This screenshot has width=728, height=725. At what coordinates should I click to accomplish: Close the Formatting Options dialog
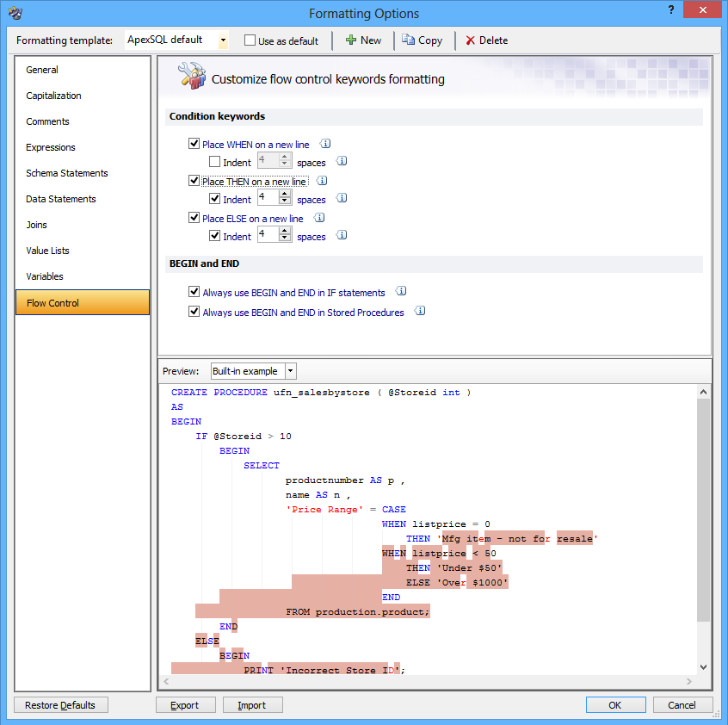702,9
